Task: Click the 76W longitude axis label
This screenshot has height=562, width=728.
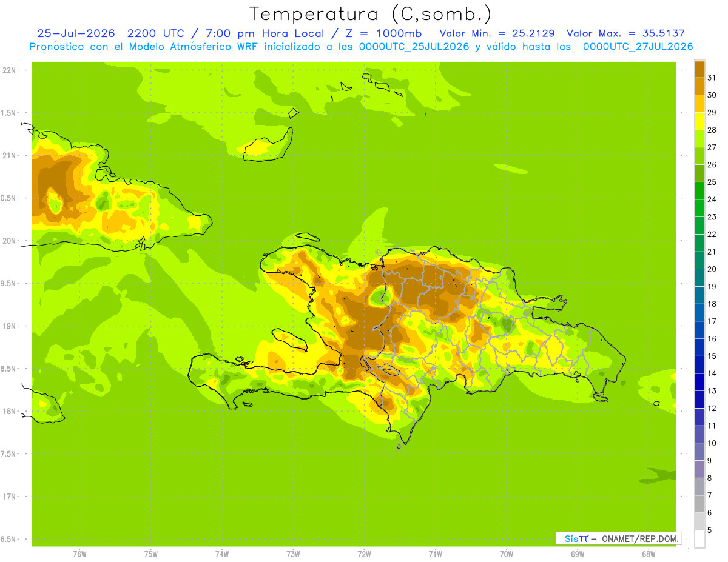Action: (79, 554)
